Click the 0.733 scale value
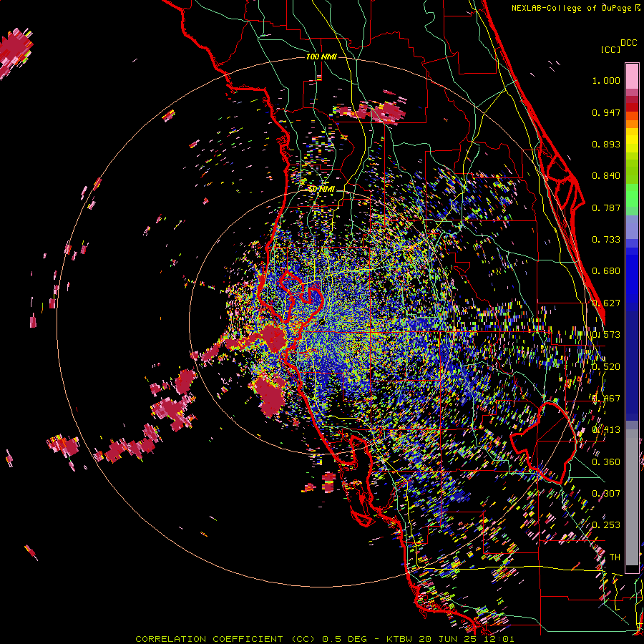This screenshot has height=644, width=644. 606,240
